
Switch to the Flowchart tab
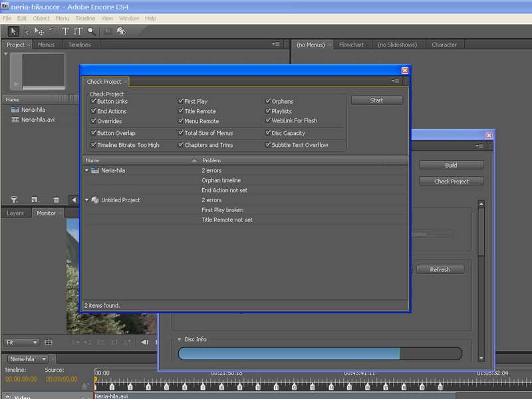[351, 45]
